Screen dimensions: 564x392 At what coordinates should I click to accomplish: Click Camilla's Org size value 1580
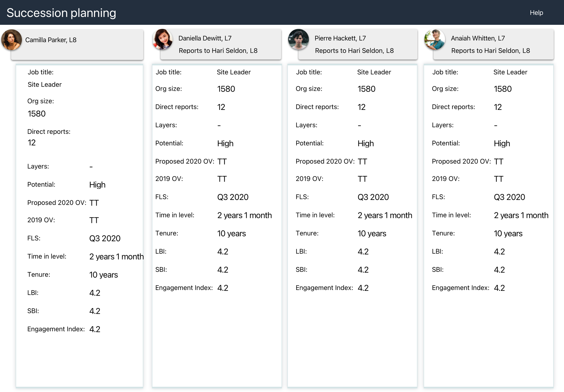37,114
